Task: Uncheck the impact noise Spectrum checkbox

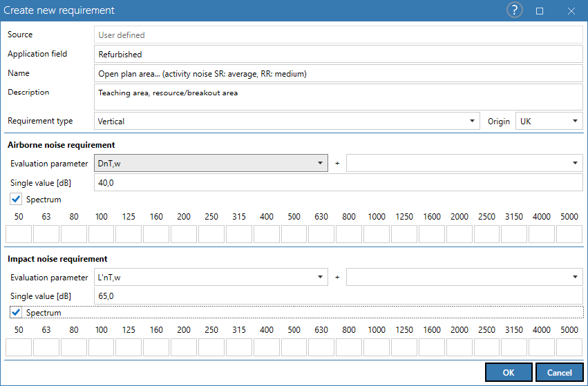Action: pyautogui.click(x=16, y=312)
